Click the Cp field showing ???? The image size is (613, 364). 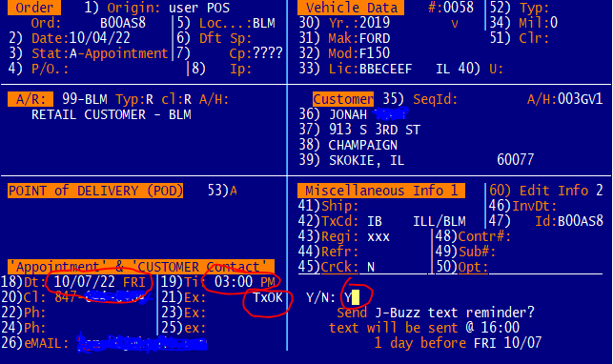click(268, 53)
